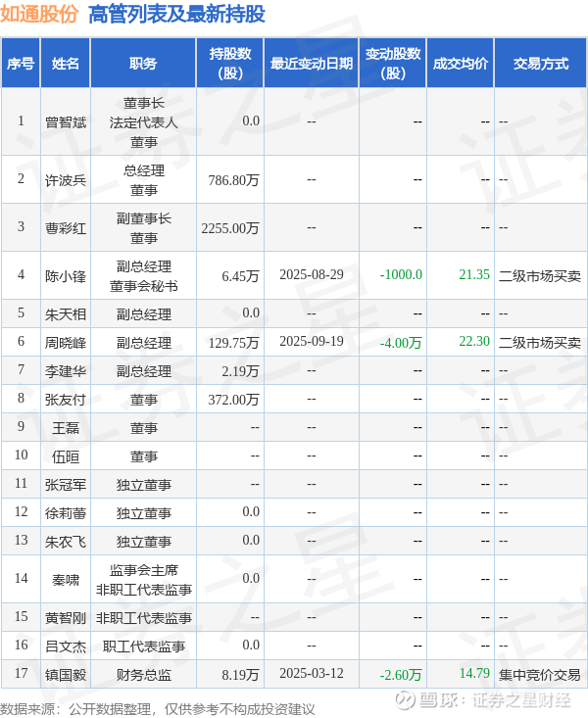The width and height of the screenshot is (588, 718).
Task: Select the name 镇国毅
Action: point(66,675)
